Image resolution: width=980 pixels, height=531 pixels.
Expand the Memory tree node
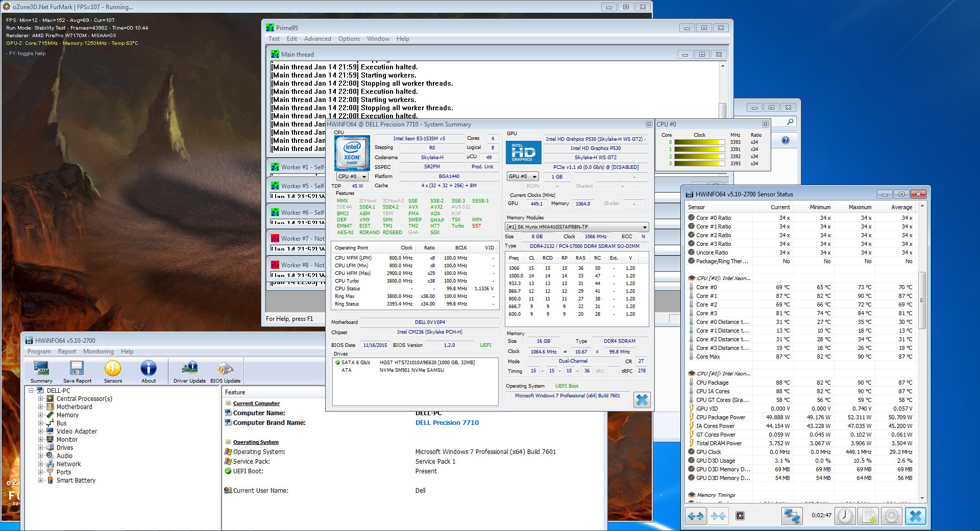[40, 415]
